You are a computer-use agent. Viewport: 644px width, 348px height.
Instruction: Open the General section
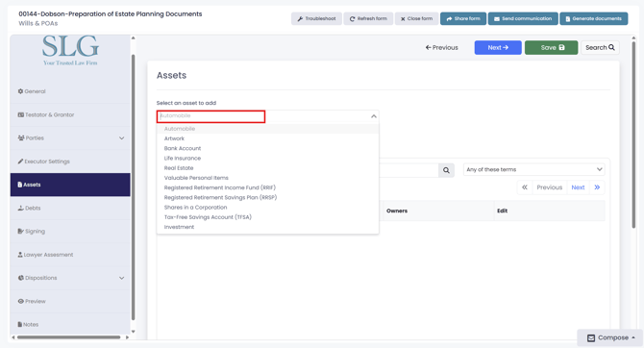click(x=70, y=91)
